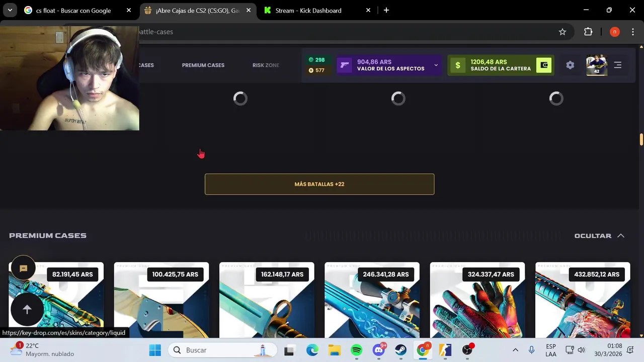644x362 pixels.
Task: Open the chat bubble button
Action: (23, 268)
